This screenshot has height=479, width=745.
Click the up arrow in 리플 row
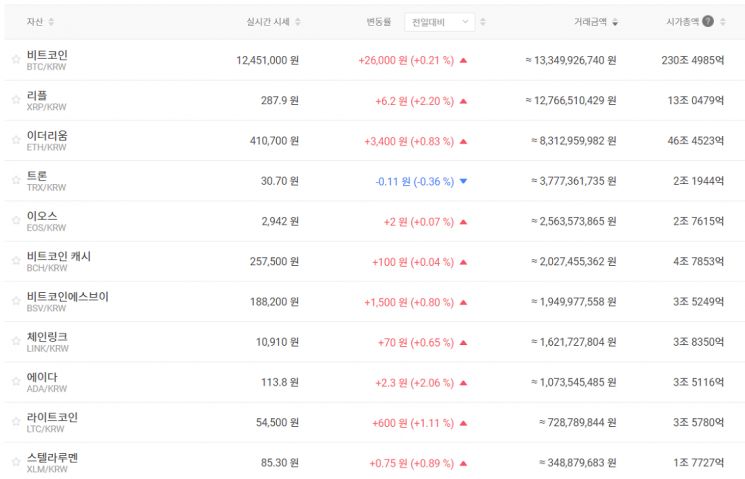coord(464,101)
